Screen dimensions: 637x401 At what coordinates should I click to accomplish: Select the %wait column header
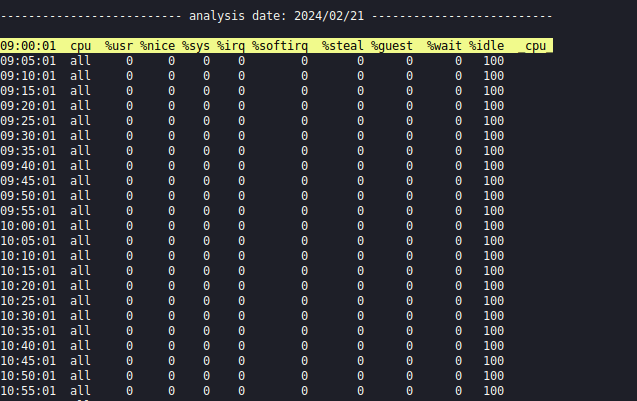click(444, 46)
